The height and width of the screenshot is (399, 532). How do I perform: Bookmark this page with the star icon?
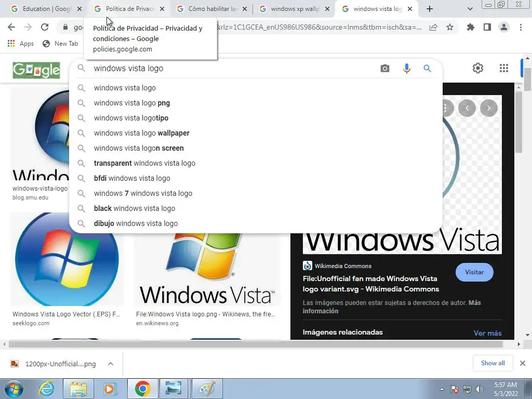pyautogui.click(x=450, y=28)
